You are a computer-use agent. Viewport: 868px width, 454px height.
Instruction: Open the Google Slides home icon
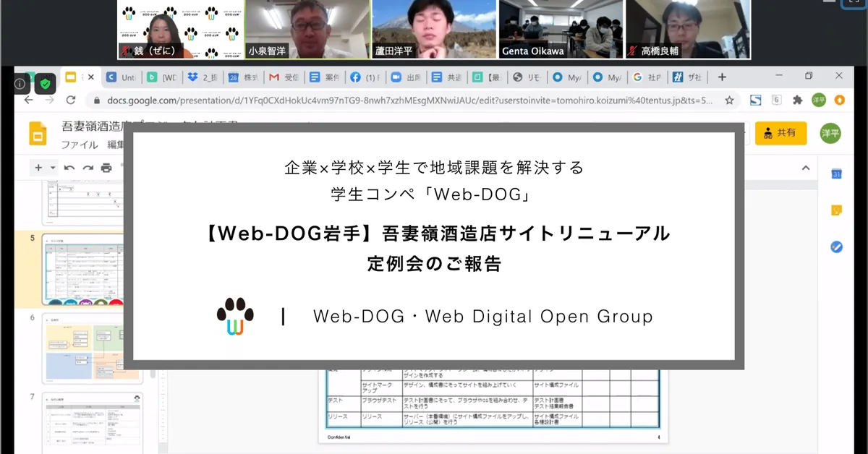pyautogui.click(x=38, y=133)
